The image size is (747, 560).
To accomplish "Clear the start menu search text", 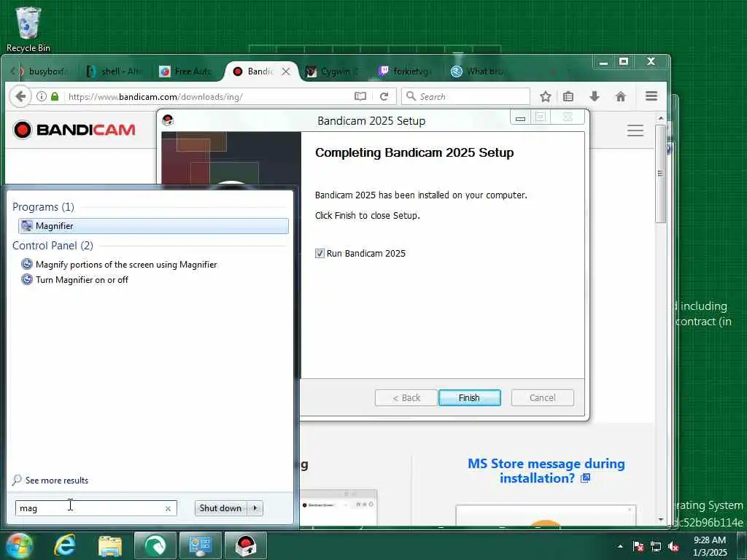I will (168, 508).
